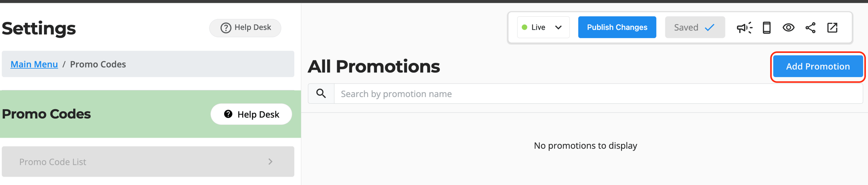868x185 pixels.
Task: Click the chevron arrow on Promo Code List
Action: [270, 162]
